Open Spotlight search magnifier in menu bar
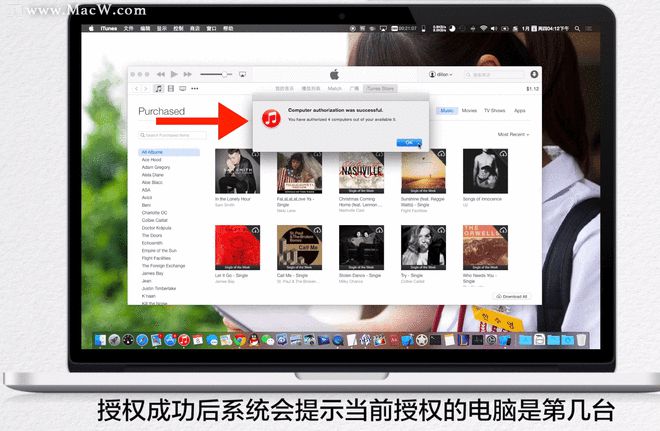 578,29
